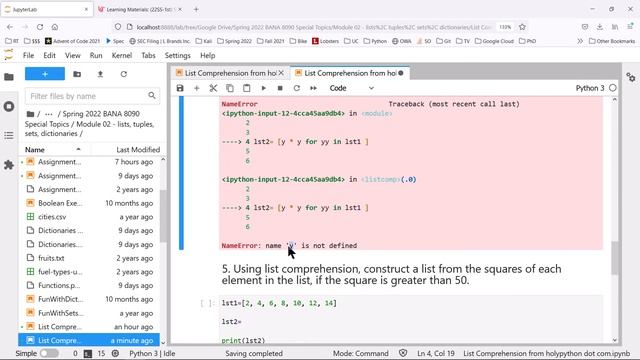Upload files with the upload arrow icon

[100, 74]
